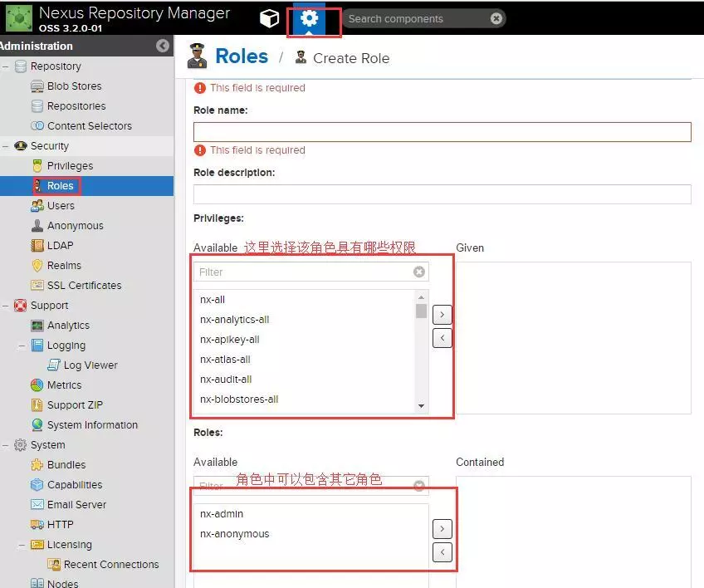Viewport: 704px width, 588px height.
Task: Collapse the Support tree node
Action: [5, 306]
